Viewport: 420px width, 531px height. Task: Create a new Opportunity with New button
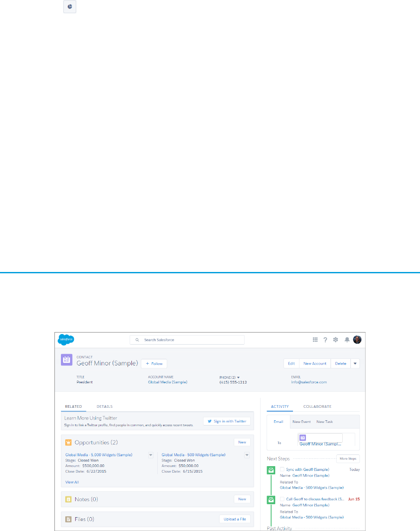(x=242, y=442)
